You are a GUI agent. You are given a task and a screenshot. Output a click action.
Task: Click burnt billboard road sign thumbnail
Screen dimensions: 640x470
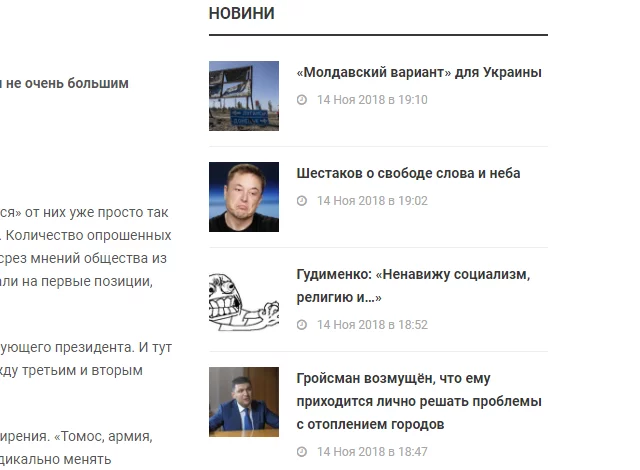(x=244, y=96)
